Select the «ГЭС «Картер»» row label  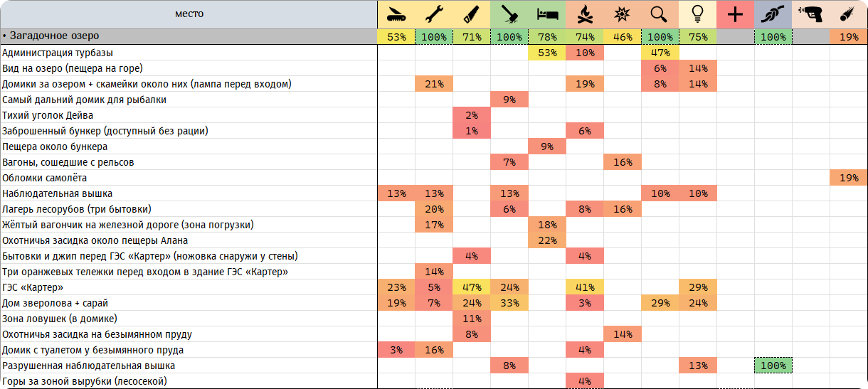(x=33, y=287)
